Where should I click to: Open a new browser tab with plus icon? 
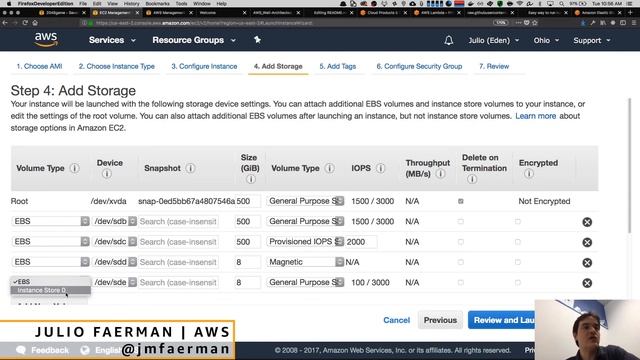point(631,13)
